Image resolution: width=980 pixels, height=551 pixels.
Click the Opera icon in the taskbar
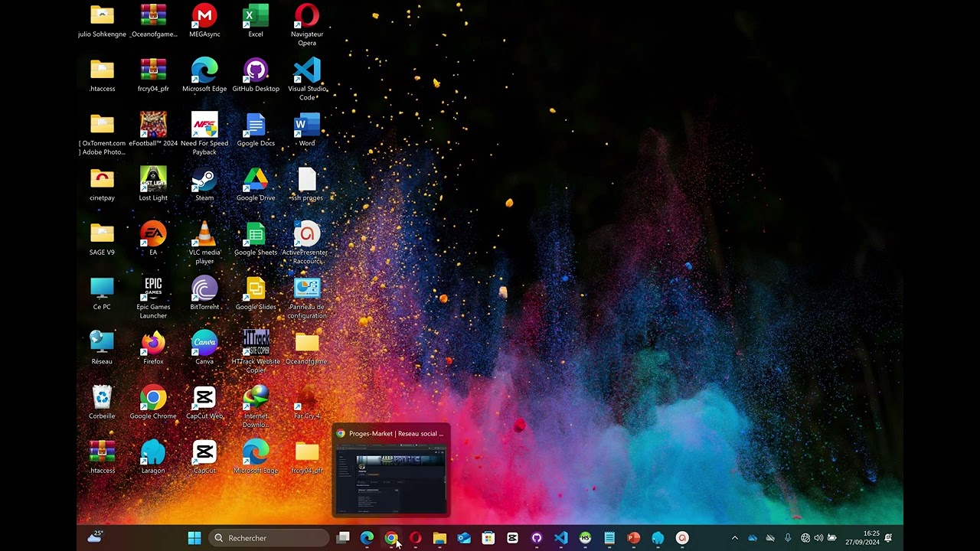point(416,538)
